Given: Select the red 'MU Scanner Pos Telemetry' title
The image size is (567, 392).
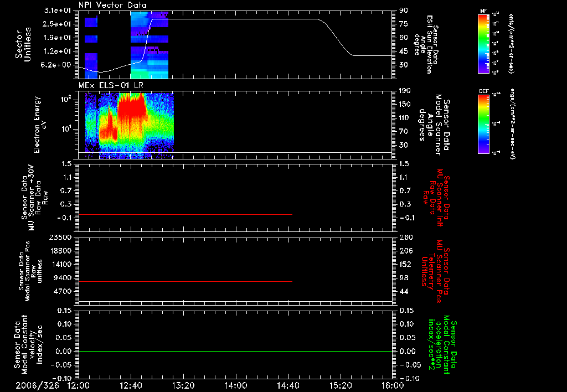Looking at the screenshot, I should (436, 271).
